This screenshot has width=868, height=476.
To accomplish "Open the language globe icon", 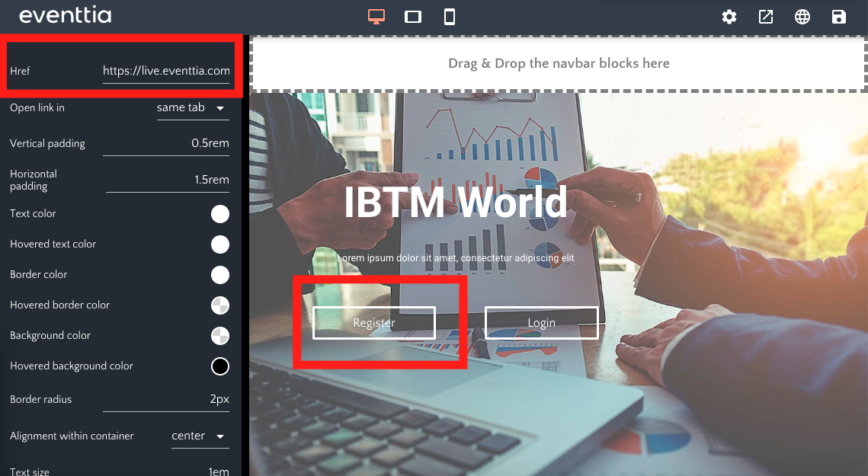I will (x=802, y=16).
